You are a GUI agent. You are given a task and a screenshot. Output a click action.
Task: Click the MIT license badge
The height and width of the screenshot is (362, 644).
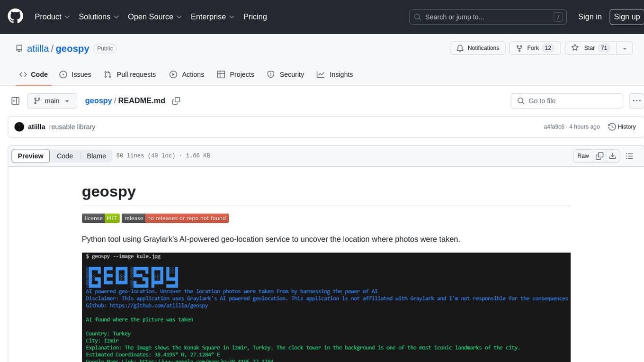(x=101, y=218)
